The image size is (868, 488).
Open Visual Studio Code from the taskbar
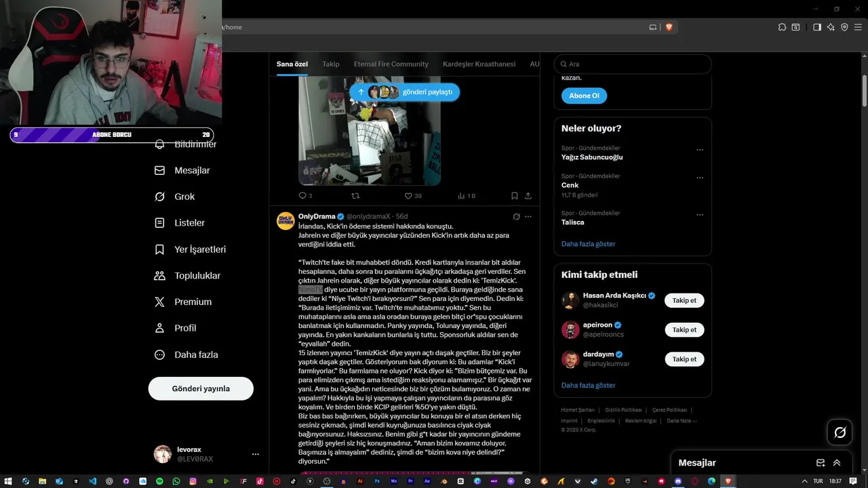pos(92,481)
